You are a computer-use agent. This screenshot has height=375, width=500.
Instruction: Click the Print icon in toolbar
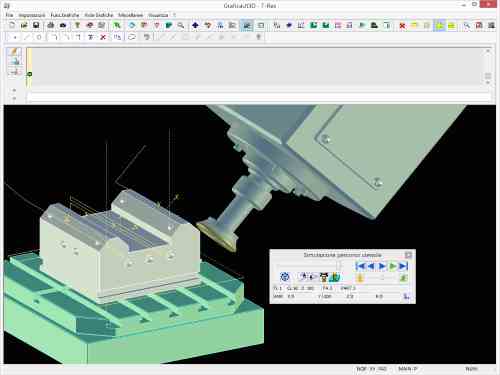pyautogui.click(x=51, y=25)
